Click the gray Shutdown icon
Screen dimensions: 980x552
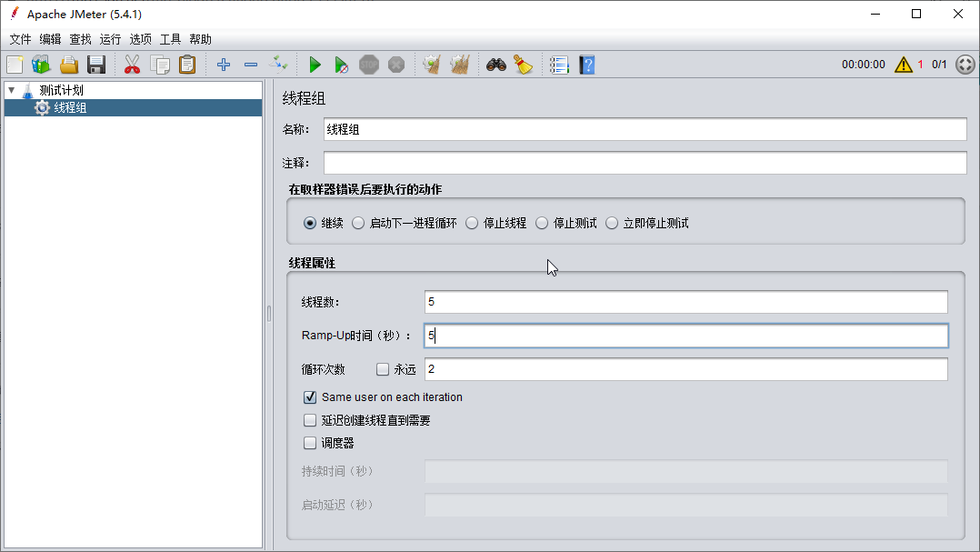396,65
